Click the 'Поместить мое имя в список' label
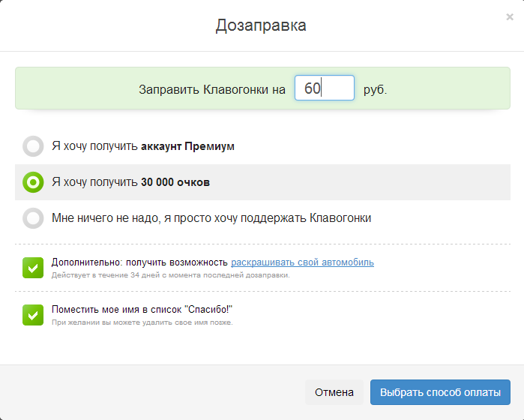The image size is (524, 420). coord(142,310)
